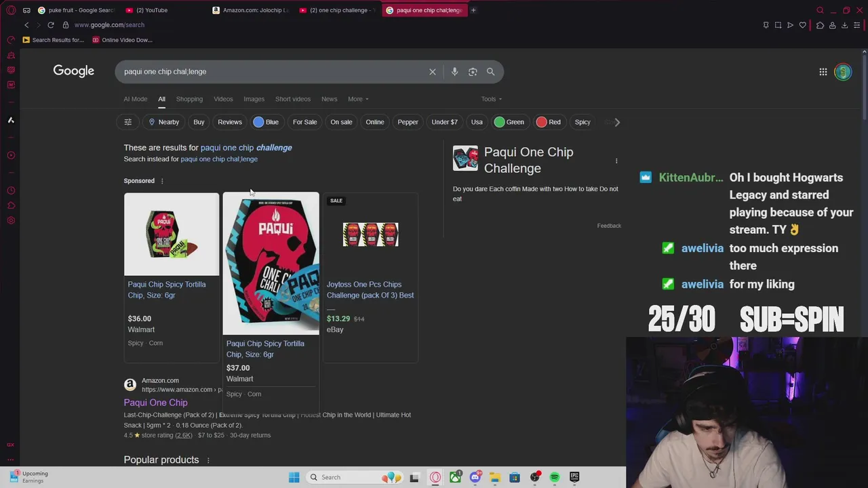Viewport: 868px width, 488px height.
Task: Bookmark the page with the heart icon
Action: (x=803, y=25)
